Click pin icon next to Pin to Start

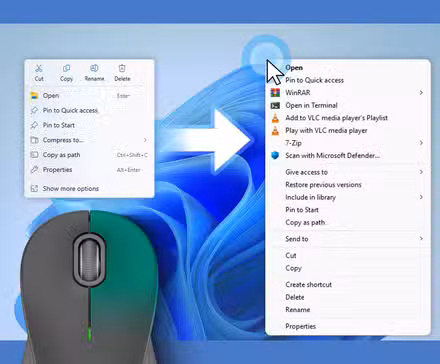[x=34, y=125]
